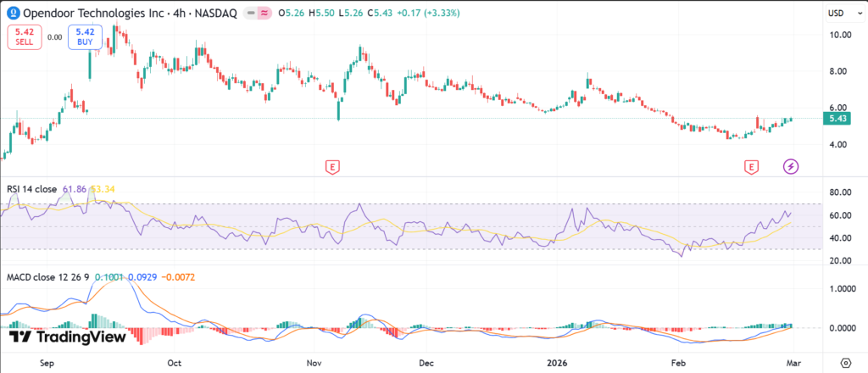Click the TradingView logo

click(59, 337)
